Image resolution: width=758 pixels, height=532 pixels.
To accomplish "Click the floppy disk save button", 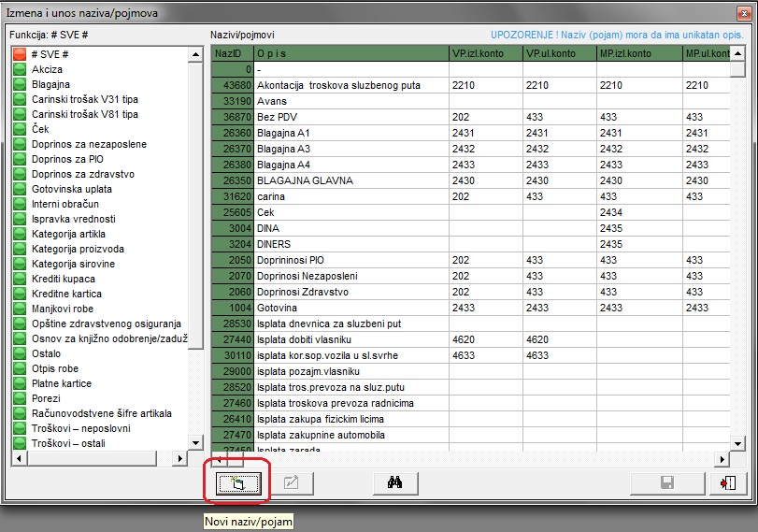I will 667,482.
